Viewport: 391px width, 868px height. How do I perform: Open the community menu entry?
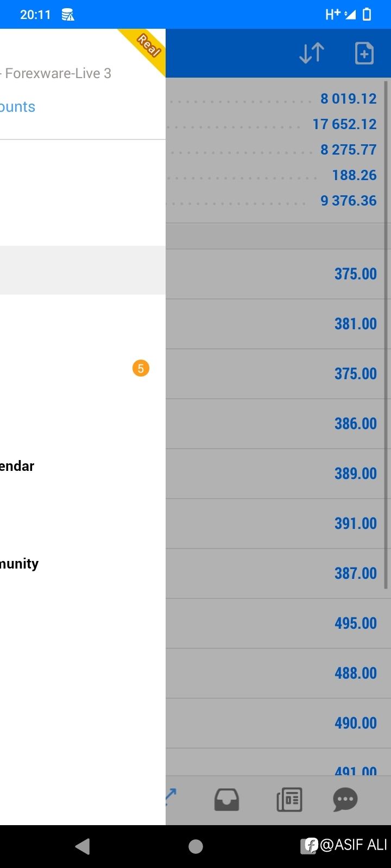coord(19,564)
